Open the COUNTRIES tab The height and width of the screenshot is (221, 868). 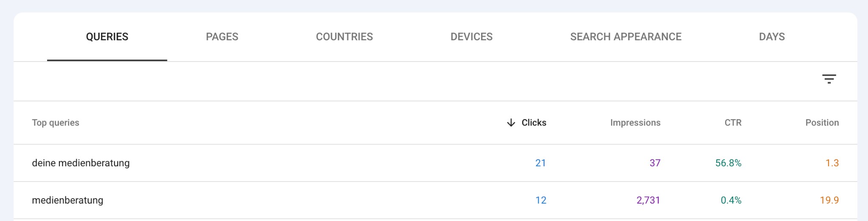344,37
